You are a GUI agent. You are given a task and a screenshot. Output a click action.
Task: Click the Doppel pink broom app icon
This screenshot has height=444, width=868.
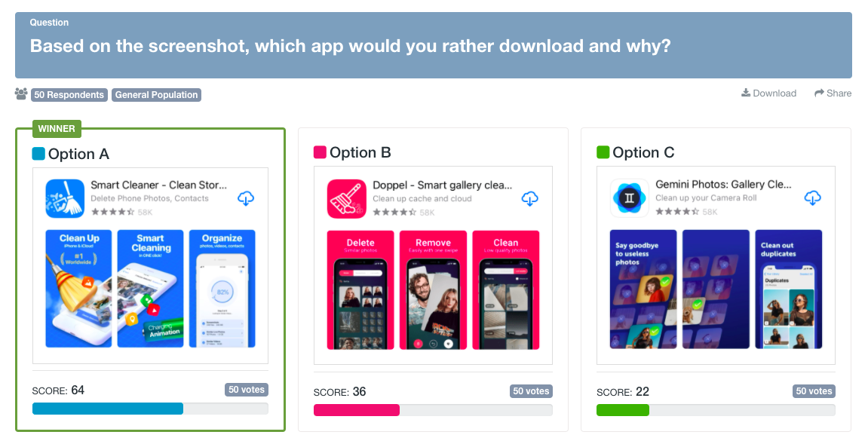(x=347, y=199)
